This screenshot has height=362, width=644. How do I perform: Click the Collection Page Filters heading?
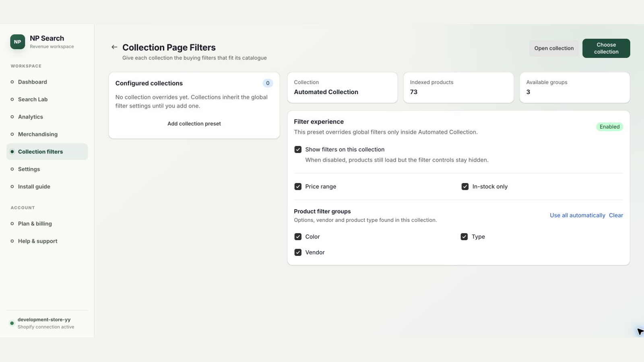click(169, 47)
